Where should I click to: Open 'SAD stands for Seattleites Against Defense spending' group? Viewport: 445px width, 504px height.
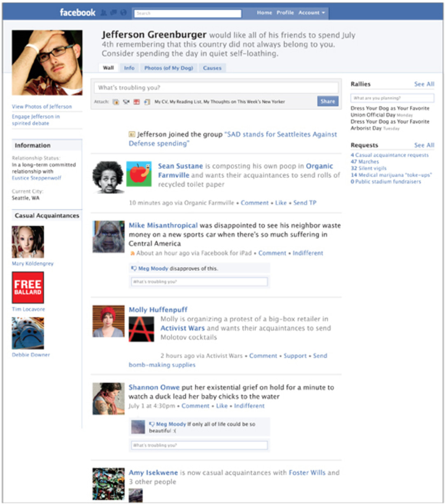click(233, 139)
